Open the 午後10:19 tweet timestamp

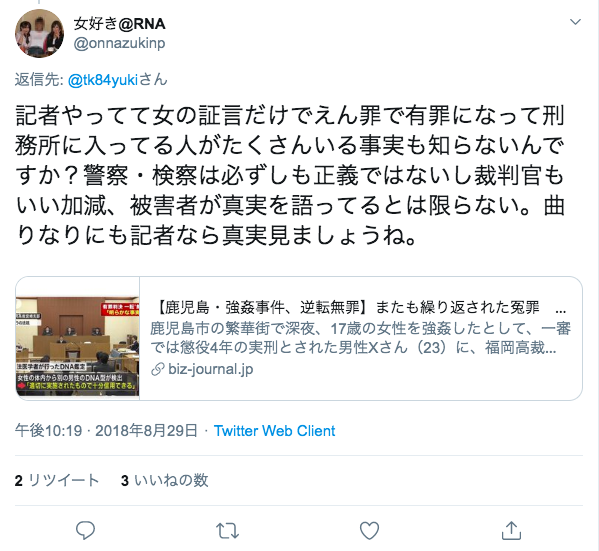(49, 431)
